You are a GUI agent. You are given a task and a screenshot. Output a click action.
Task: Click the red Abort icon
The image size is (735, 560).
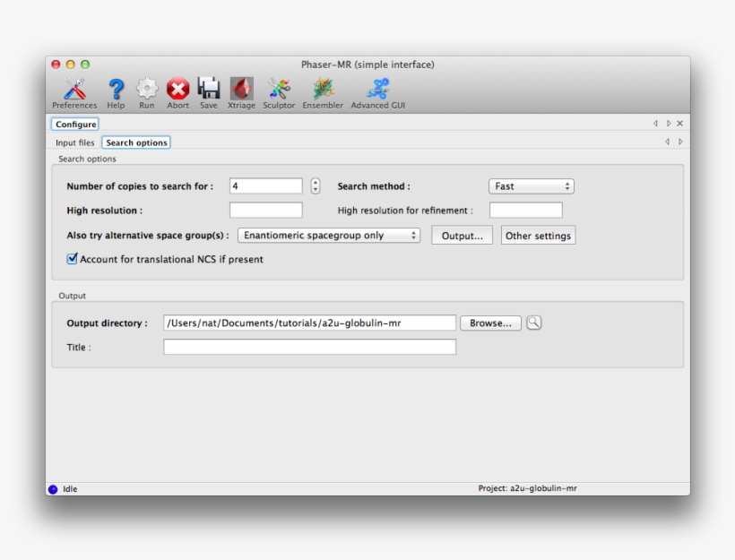point(177,90)
